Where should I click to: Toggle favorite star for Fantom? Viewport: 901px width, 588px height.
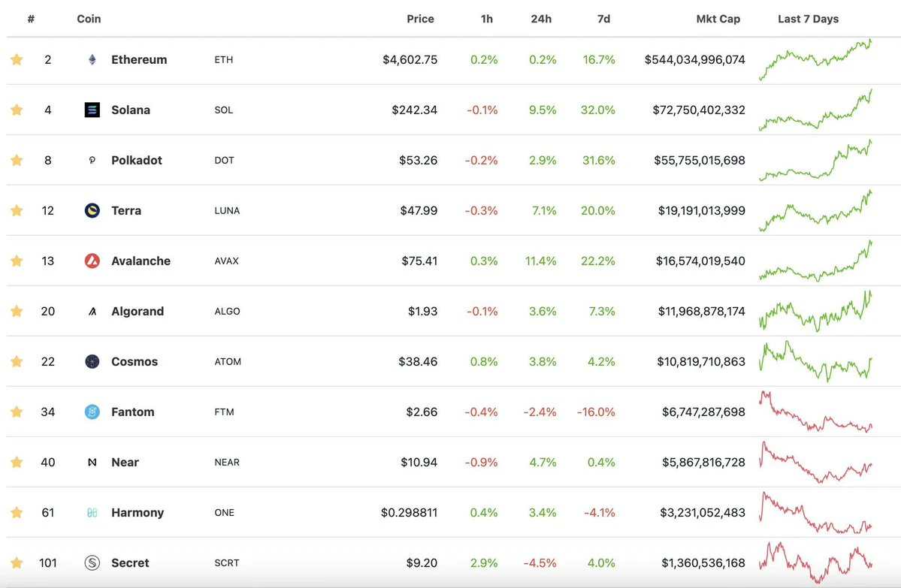[17, 412]
